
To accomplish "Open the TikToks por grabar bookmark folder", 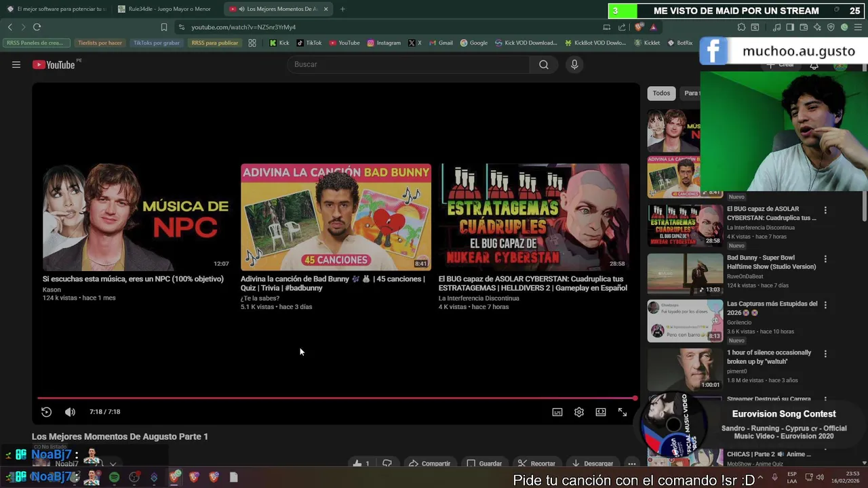I will [x=157, y=43].
